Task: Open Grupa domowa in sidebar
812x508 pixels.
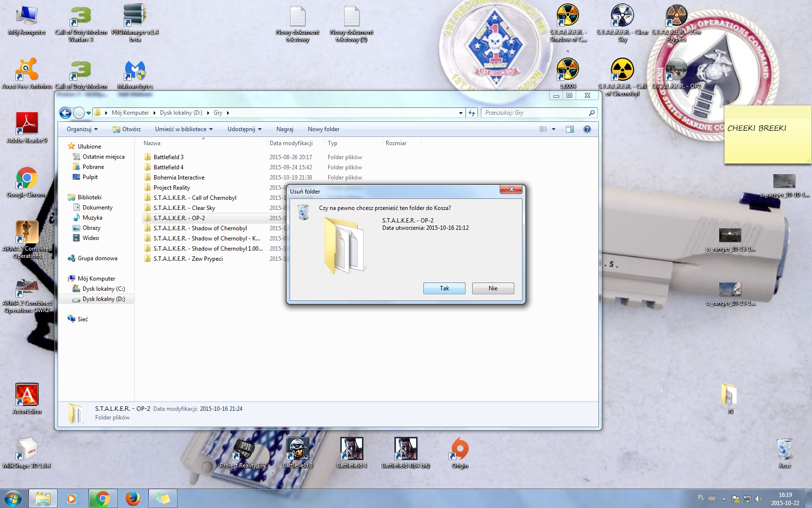Action: click(x=93, y=258)
